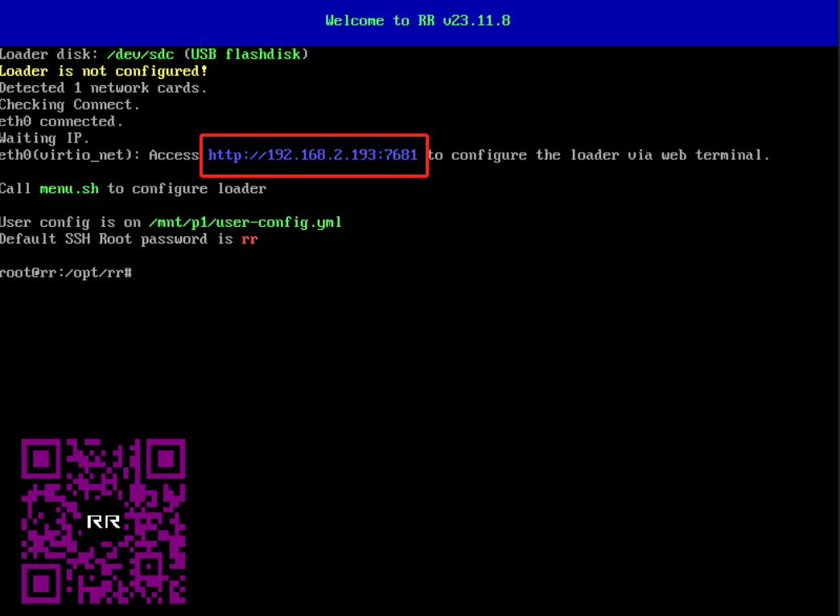Click the Default SSH Root password text
840x616 pixels.
coord(104,239)
